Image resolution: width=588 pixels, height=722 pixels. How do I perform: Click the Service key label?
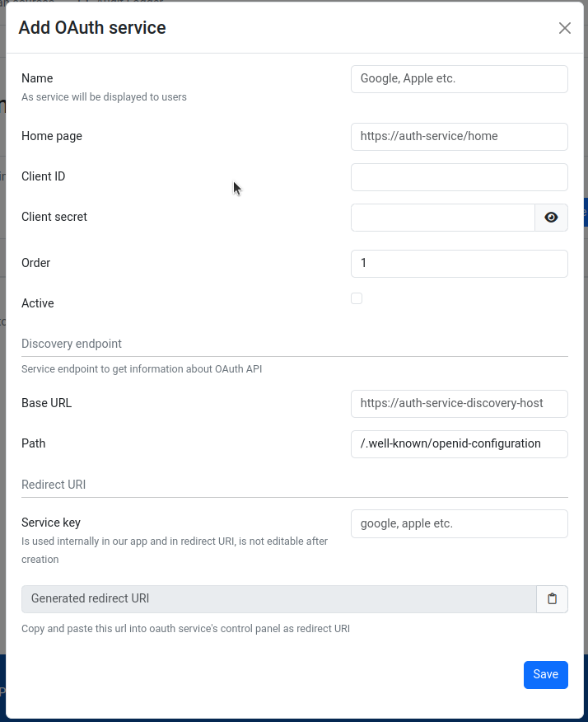pyautogui.click(x=51, y=523)
